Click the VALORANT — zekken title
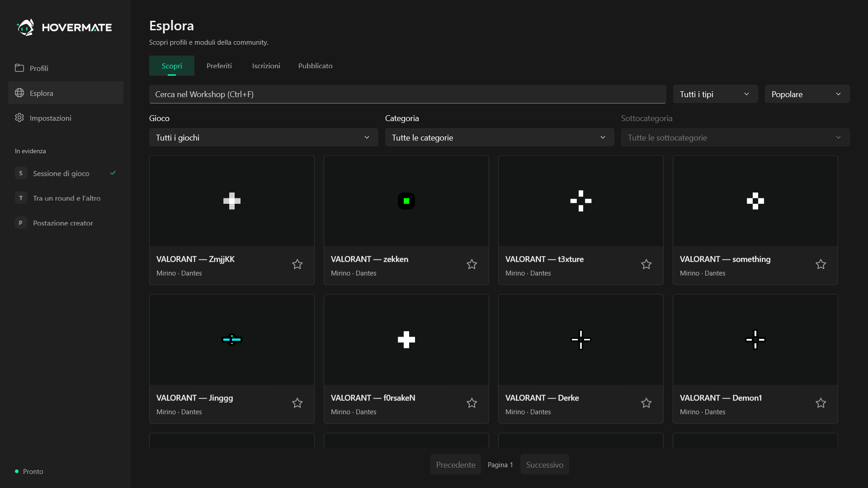868x488 pixels. 369,259
